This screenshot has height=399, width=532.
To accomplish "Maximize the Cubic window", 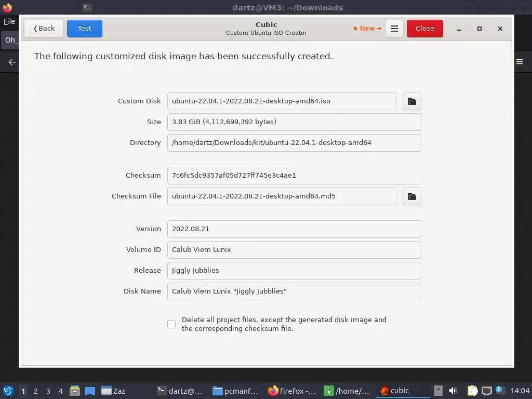I will click(x=480, y=29).
